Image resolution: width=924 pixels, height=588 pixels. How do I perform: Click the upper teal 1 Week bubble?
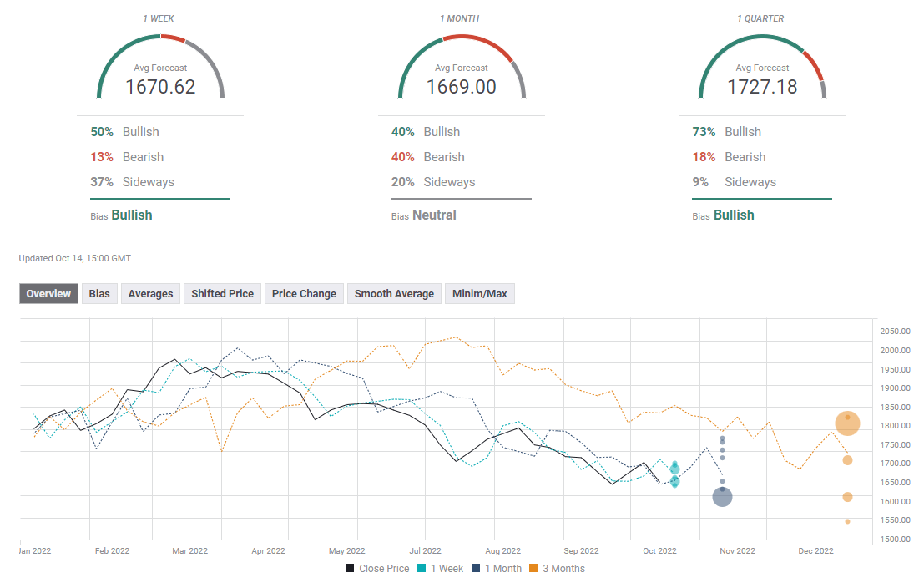click(674, 469)
